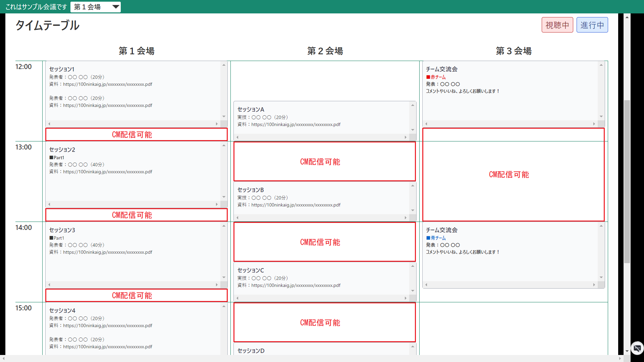Screen dimensions: 644x362
Task: Click page scroll-down arrow on main scrollbar
Action: coord(627,351)
